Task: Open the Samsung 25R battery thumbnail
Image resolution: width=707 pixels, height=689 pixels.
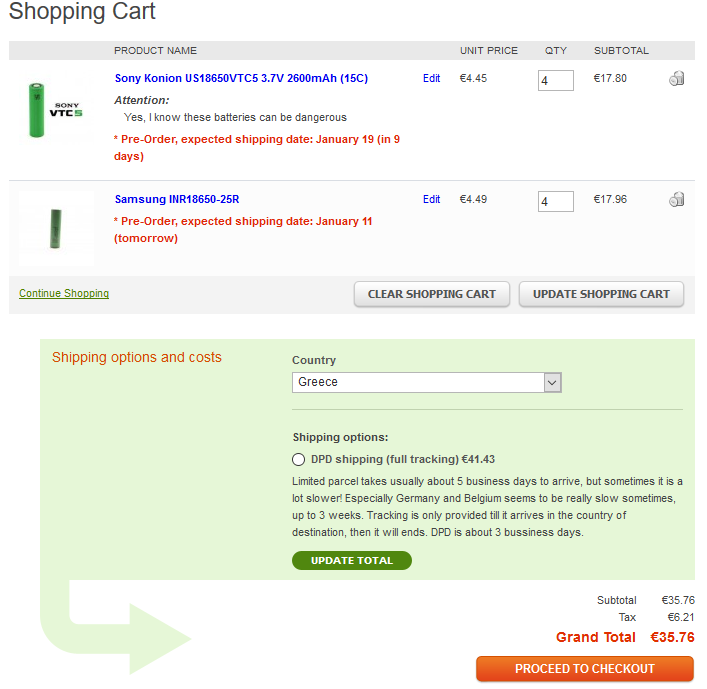Action: tap(56, 229)
